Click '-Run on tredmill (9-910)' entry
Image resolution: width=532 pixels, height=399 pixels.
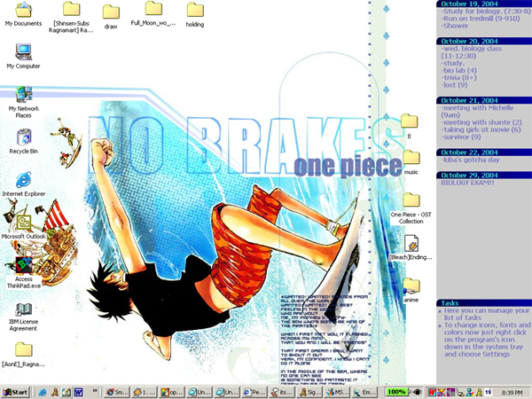pos(481,19)
